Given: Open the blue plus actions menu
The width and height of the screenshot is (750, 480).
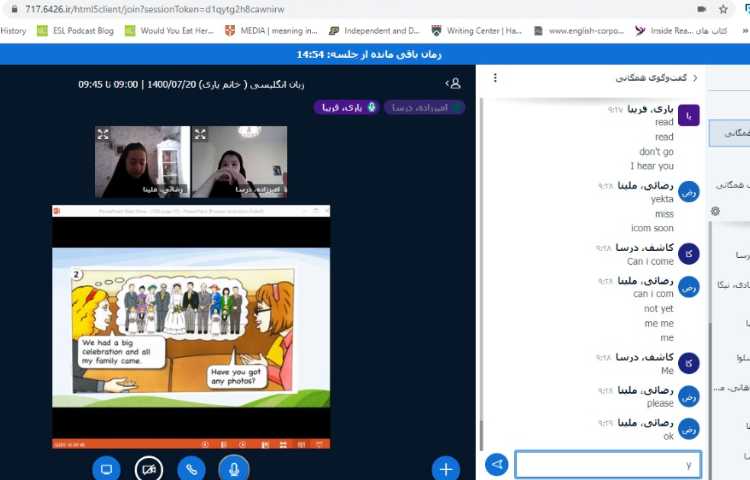Looking at the screenshot, I should click(x=445, y=468).
